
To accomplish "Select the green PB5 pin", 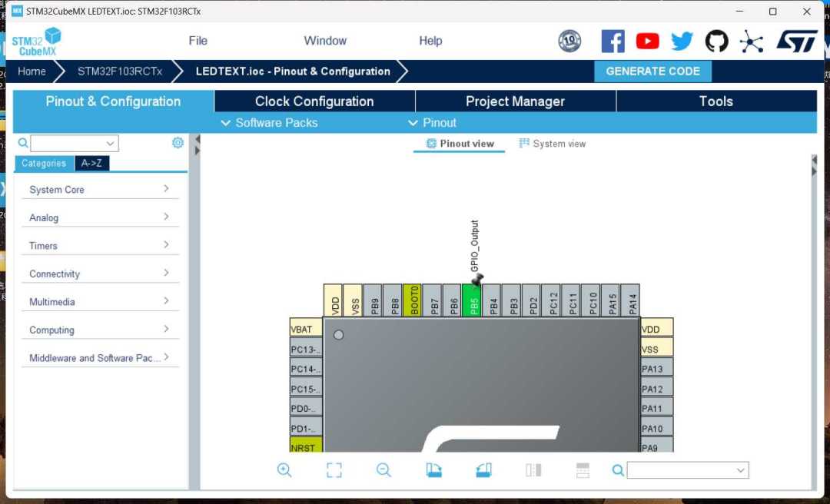I will coord(472,300).
